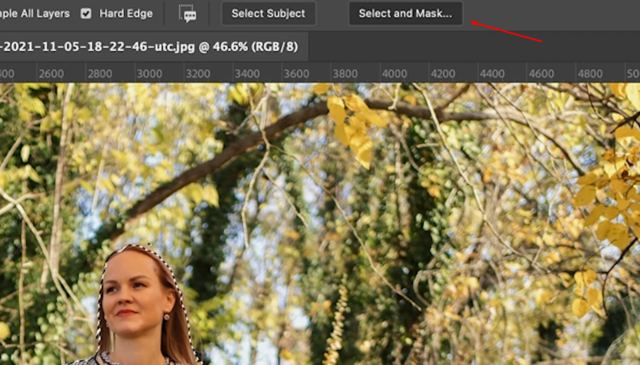This screenshot has width=640, height=365.
Task: Click the 3600 mark on the ruler
Action: click(x=296, y=74)
